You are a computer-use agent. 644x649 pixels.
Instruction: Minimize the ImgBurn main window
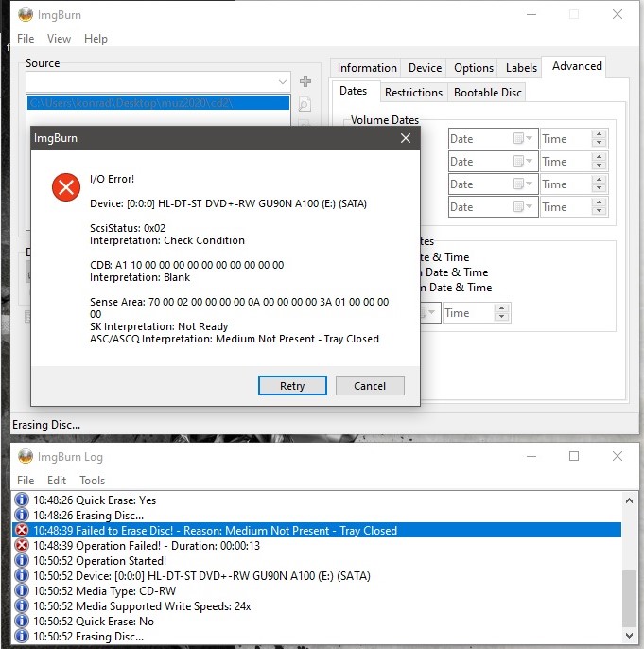[531, 14]
